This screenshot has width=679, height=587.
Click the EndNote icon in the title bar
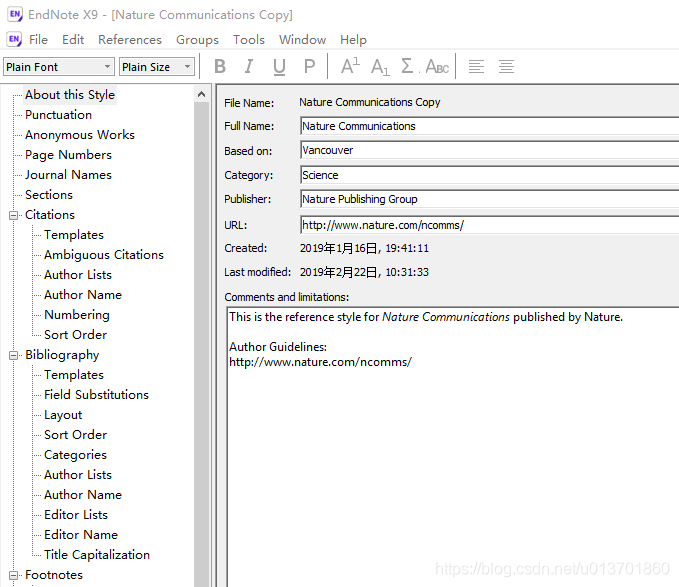coord(15,14)
